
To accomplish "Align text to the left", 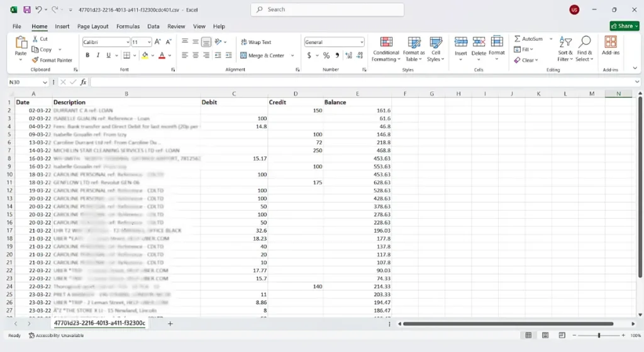I will (185, 55).
